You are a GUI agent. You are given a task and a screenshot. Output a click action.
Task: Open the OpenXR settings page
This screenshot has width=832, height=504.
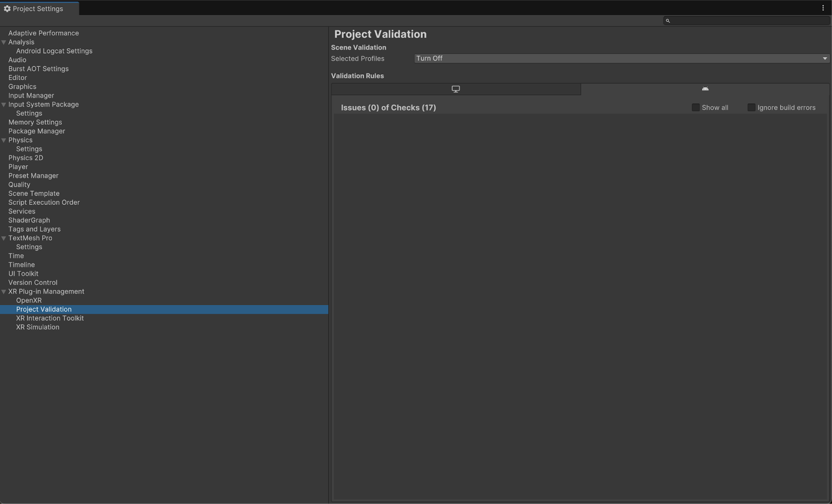click(x=29, y=300)
